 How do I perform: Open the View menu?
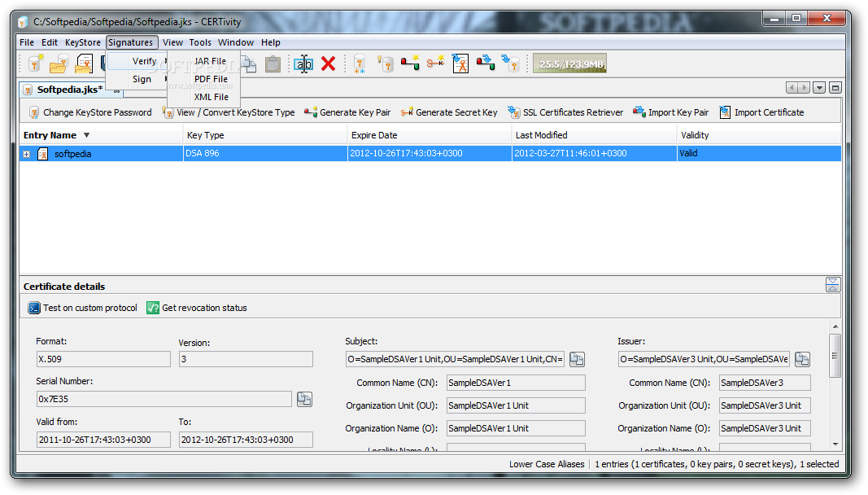[x=172, y=42]
